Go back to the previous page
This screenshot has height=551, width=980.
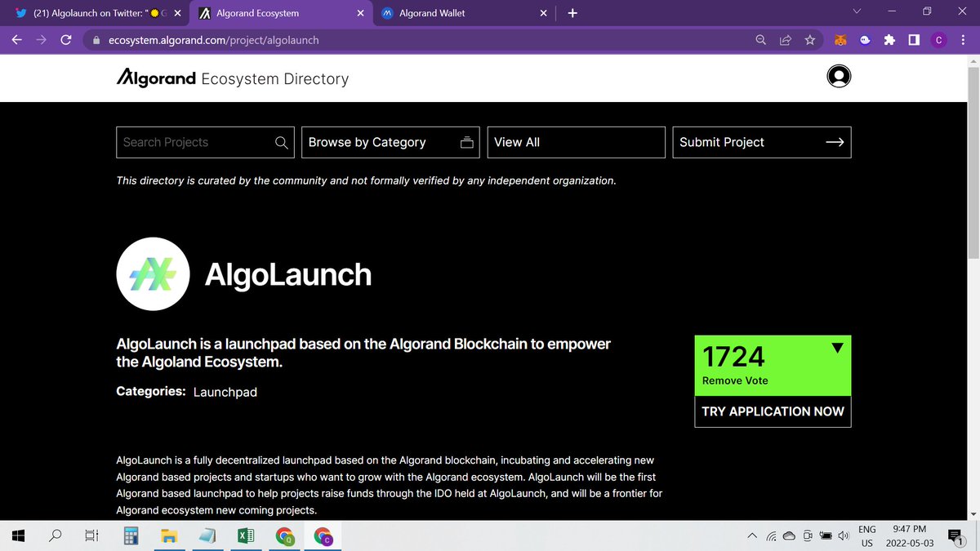(16, 39)
